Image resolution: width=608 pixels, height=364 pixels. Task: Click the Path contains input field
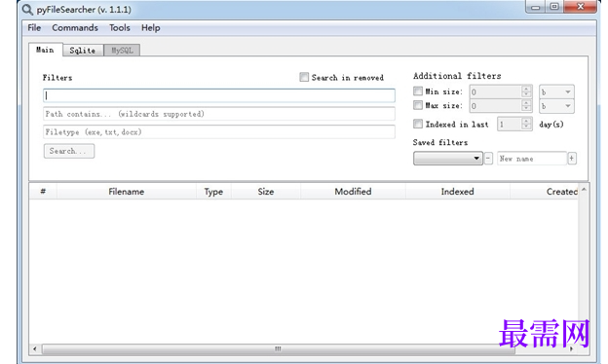[x=219, y=114]
